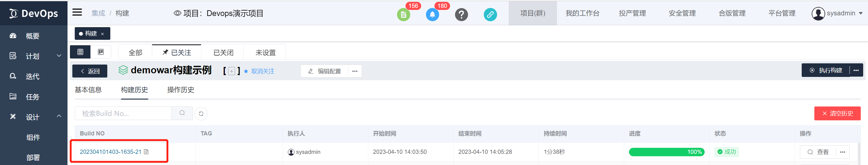
Task: Open 组件 in the sidebar
Action: click(x=33, y=137)
